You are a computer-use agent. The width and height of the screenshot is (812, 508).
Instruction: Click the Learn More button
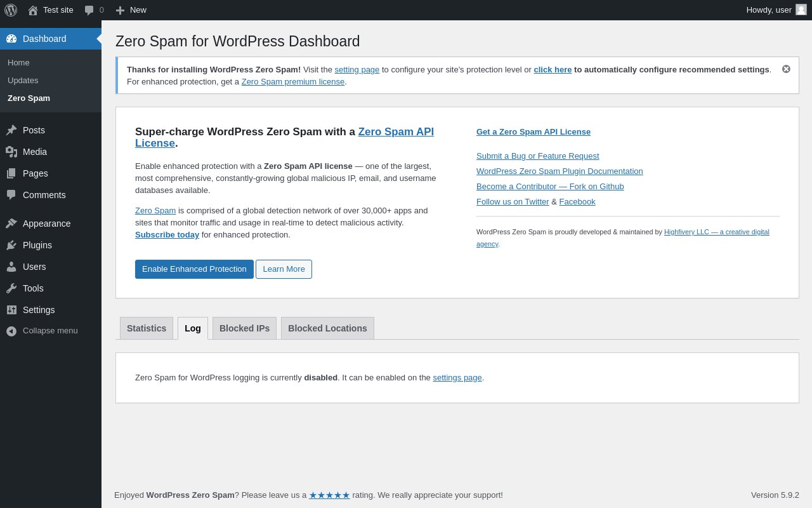284,269
